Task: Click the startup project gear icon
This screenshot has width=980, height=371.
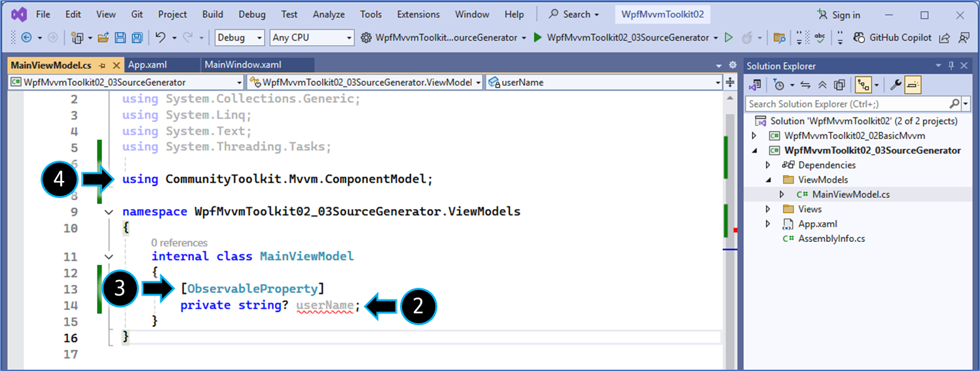Action: [367, 38]
